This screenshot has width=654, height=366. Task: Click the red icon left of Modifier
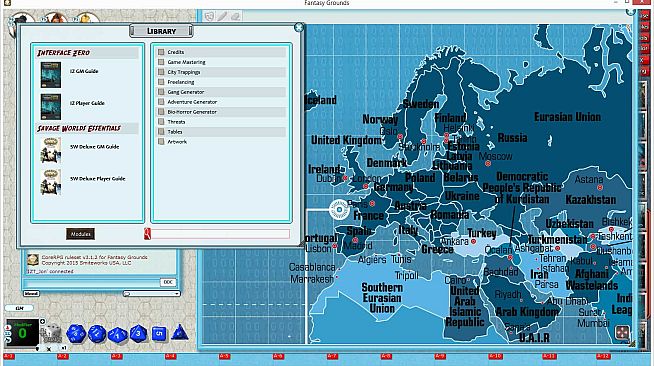(x=8, y=328)
